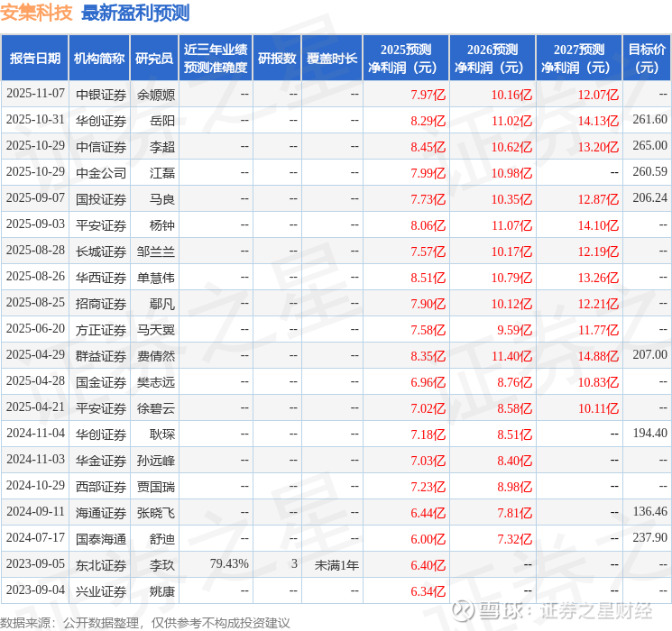Select the 东北证券 institution cell
672x631 pixels.
point(101,564)
